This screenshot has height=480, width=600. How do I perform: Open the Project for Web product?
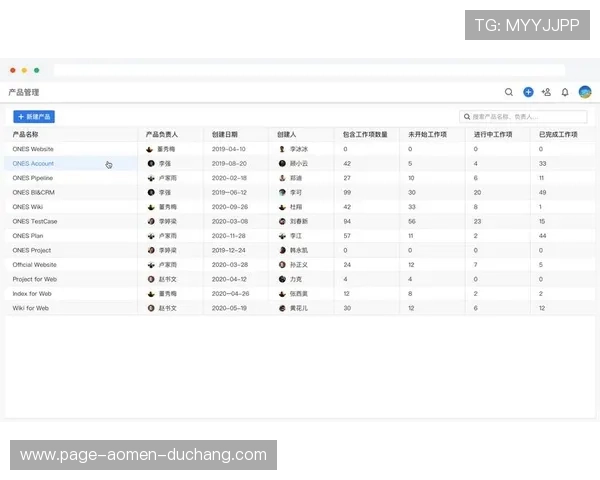click(34, 279)
